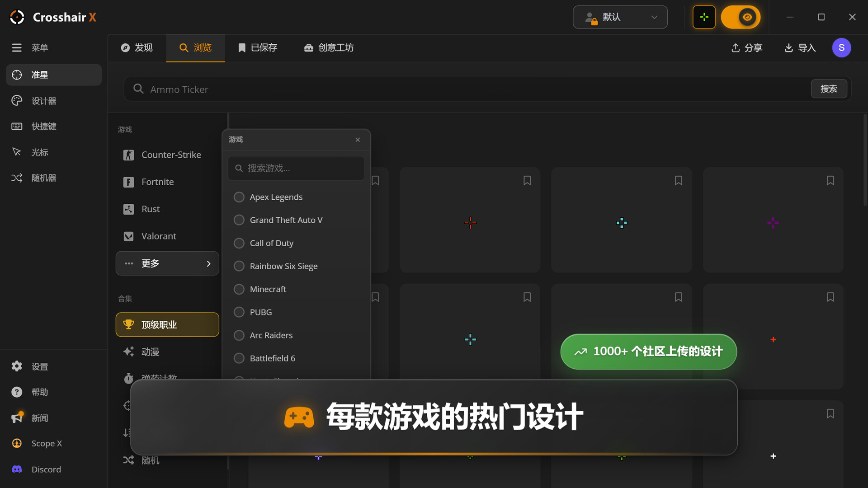
Task: Click the Crosshair X logo icon
Action: (17, 17)
